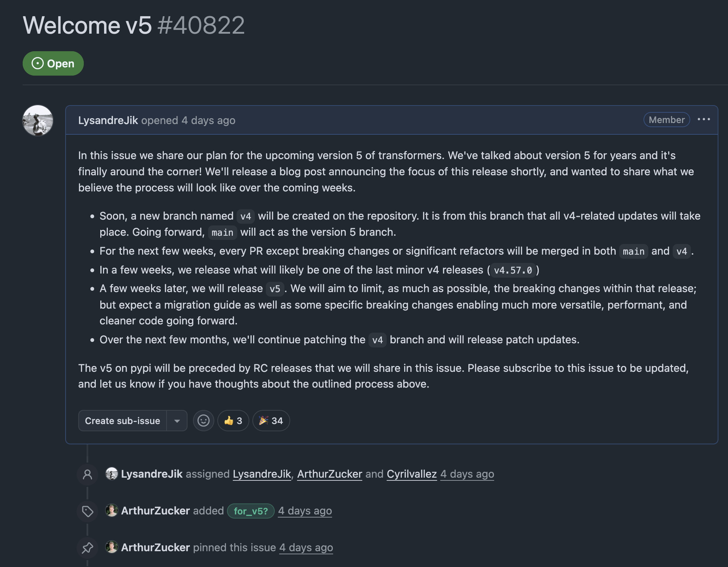
Task: Open ArthurZucker's assignee profile link
Action: [329, 474]
